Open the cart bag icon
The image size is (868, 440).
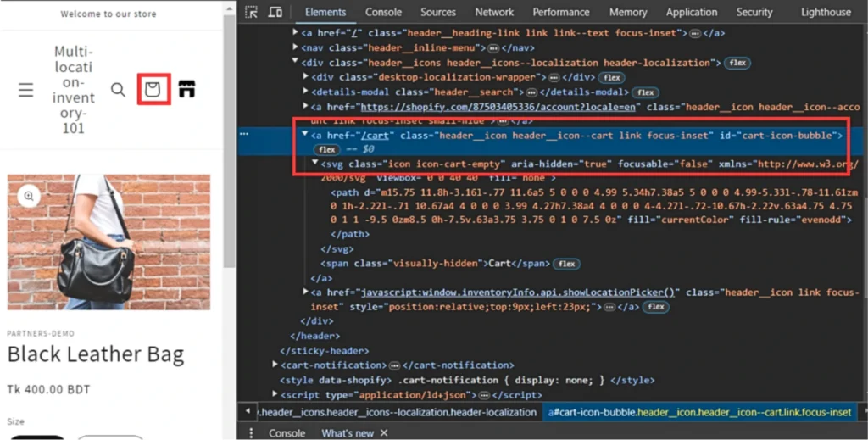click(x=153, y=90)
